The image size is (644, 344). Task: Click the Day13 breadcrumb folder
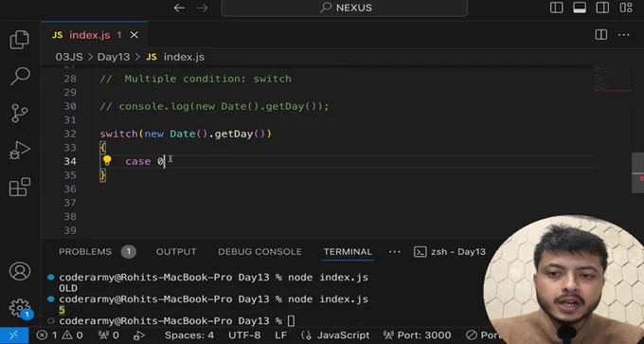[114, 57]
